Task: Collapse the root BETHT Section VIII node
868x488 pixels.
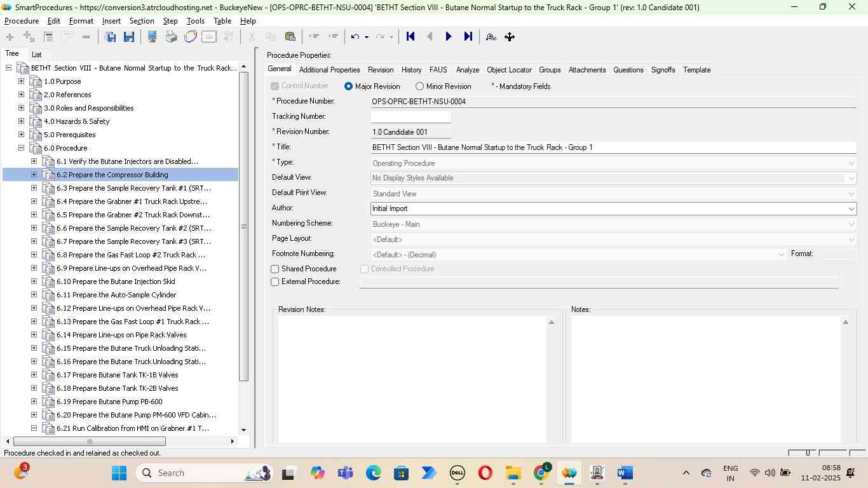Action: tap(8, 68)
